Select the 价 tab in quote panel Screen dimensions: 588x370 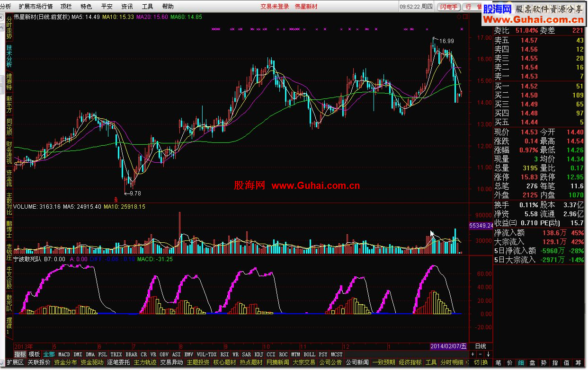[x=509, y=363]
